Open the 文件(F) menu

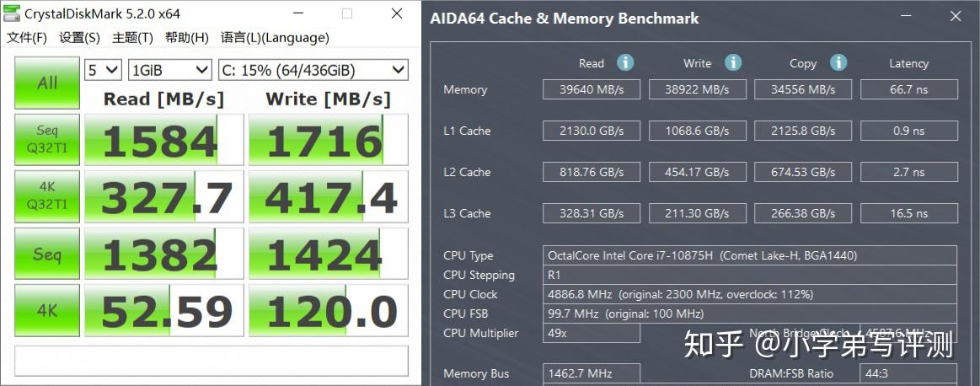pyautogui.click(x=27, y=38)
